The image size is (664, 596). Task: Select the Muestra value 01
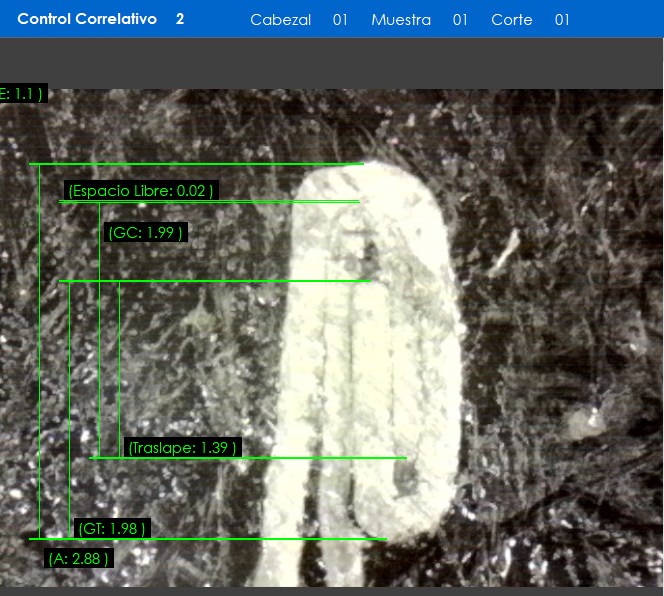[460, 20]
